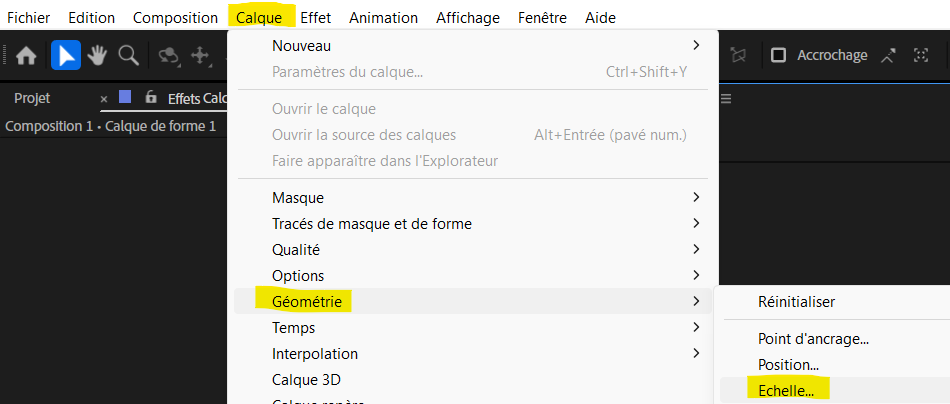The image size is (950, 404).
Task: Select the Selection arrow tool
Action: pos(66,56)
